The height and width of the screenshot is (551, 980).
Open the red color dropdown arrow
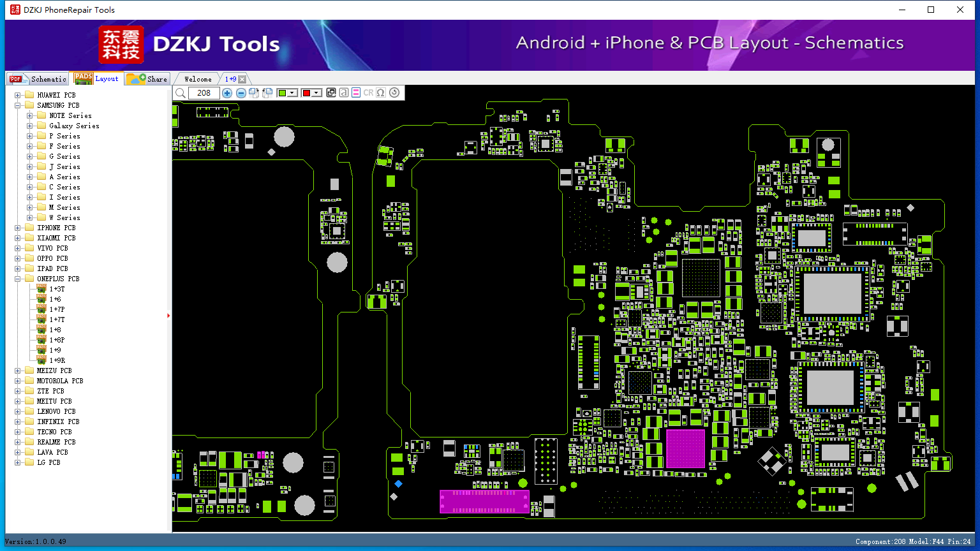316,93
